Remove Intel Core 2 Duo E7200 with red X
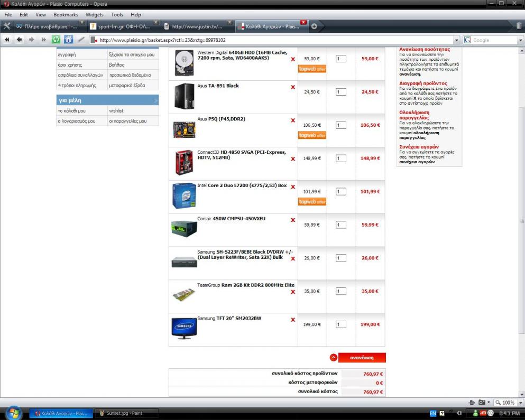 tap(293, 186)
